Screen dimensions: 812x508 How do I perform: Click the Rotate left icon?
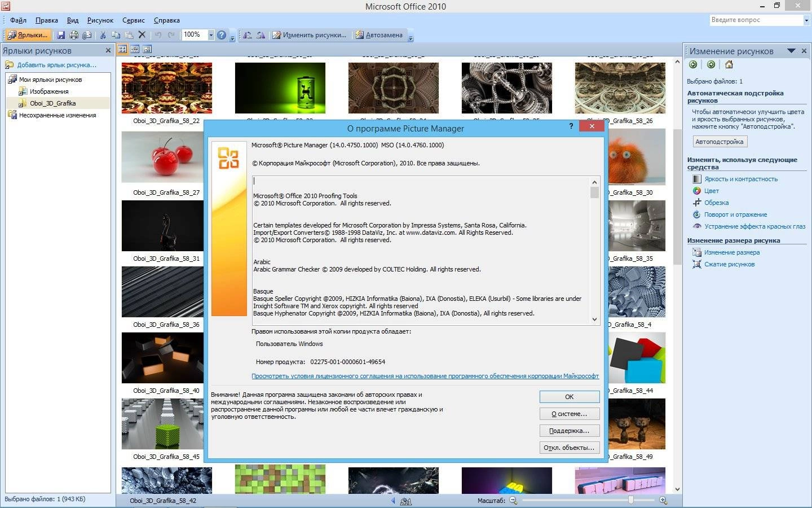[x=248, y=35]
